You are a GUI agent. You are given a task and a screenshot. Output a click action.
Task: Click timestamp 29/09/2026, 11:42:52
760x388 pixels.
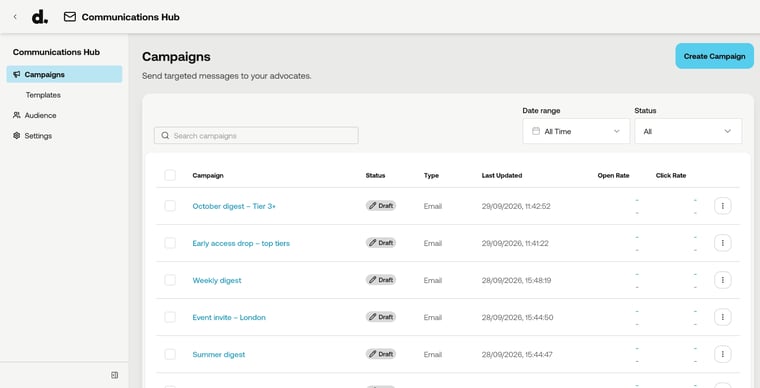tap(516, 206)
